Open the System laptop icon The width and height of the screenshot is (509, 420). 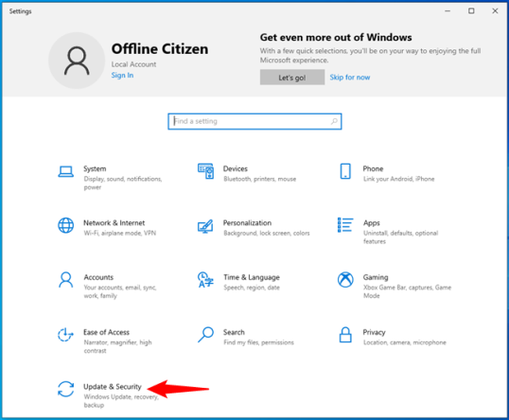(65, 171)
